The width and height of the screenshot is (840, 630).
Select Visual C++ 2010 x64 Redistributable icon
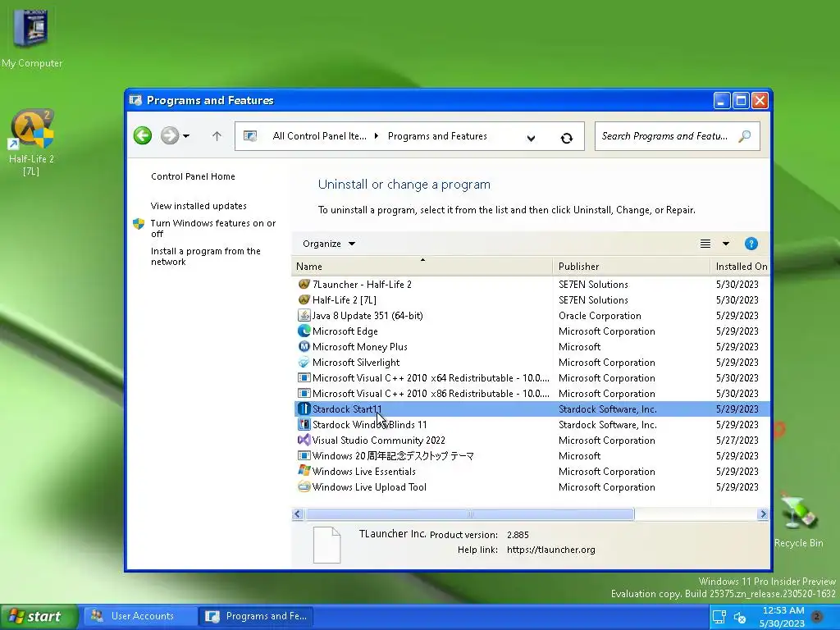coord(304,377)
